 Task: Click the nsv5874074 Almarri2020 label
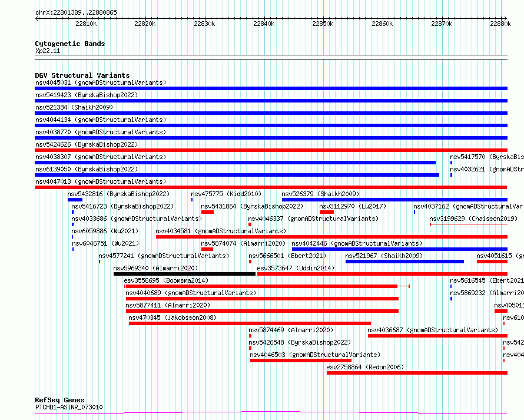pos(243,243)
